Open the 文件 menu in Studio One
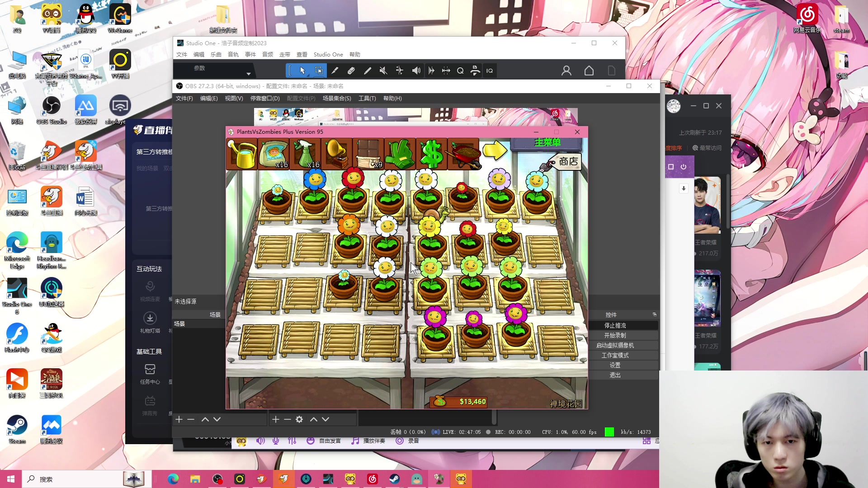This screenshot has width=868, height=488. pyautogui.click(x=182, y=54)
